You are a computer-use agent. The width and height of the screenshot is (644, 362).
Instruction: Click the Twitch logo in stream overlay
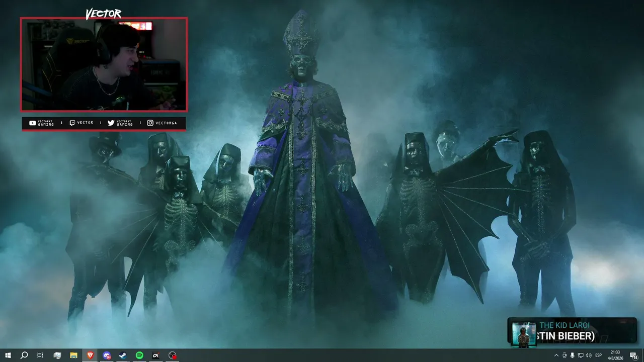coord(72,123)
